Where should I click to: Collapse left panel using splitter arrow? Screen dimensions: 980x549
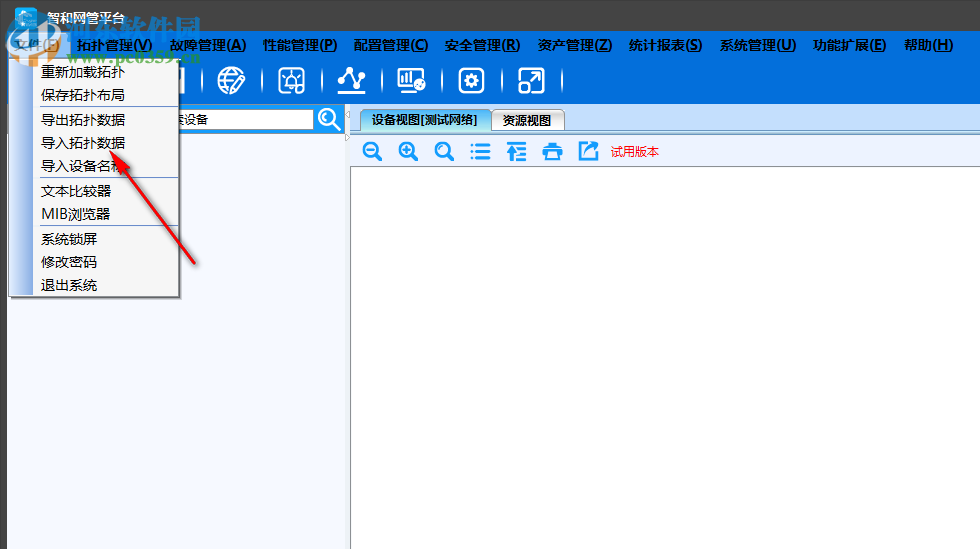pyautogui.click(x=348, y=114)
